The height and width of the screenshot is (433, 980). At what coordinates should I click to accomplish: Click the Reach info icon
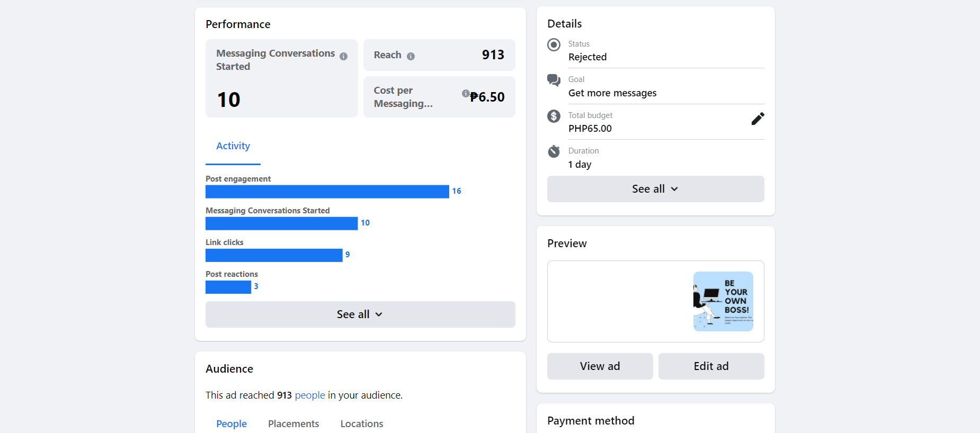[411, 56]
